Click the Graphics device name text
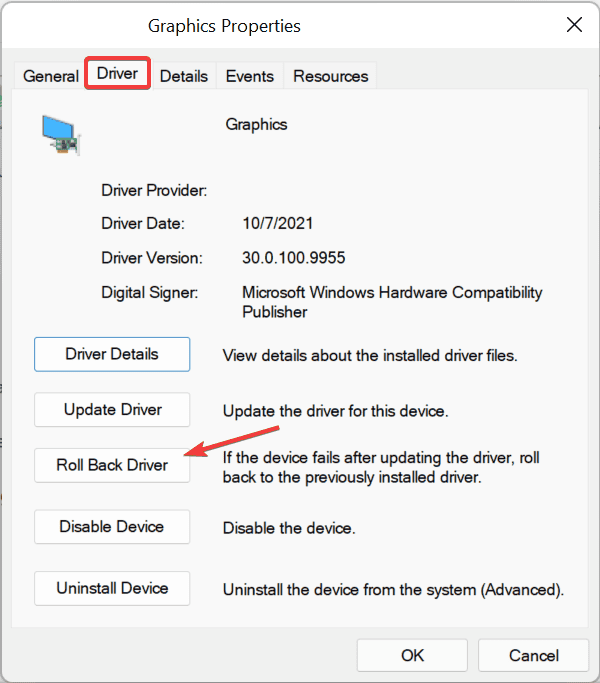Image resolution: width=600 pixels, height=683 pixels. click(256, 125)
